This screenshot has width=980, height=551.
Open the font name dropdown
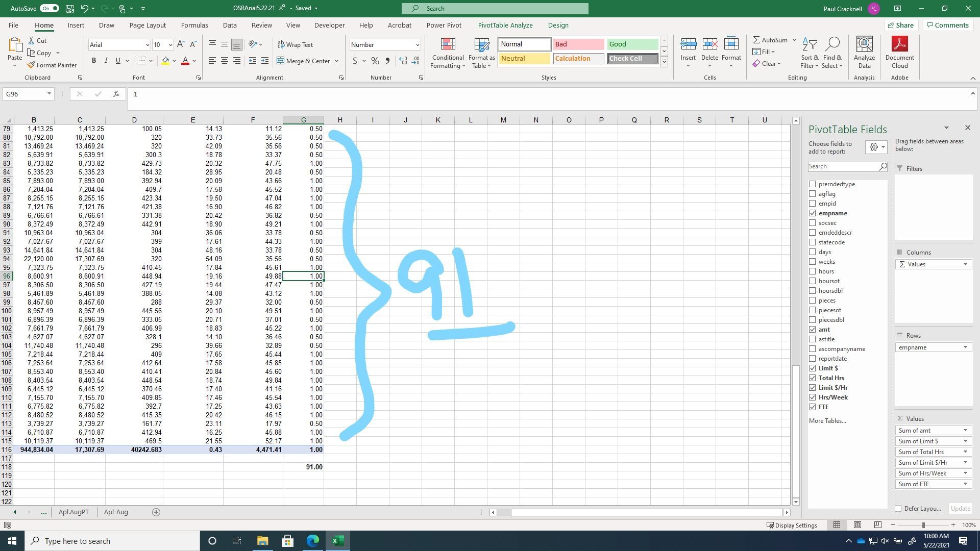(x=148, y=45)
